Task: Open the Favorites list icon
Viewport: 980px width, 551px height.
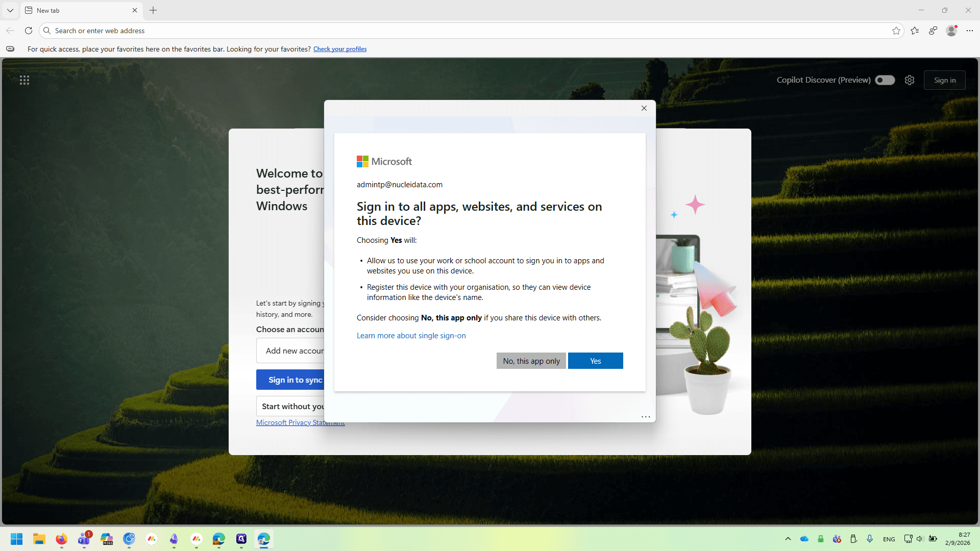Action: [x=915, y=31]
